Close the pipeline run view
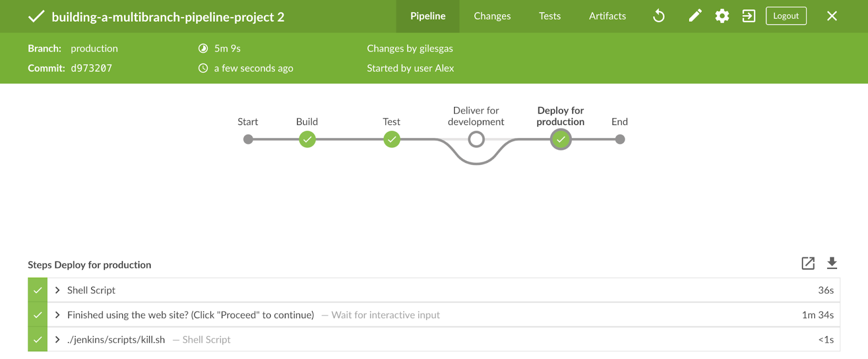 pos(832,16)
